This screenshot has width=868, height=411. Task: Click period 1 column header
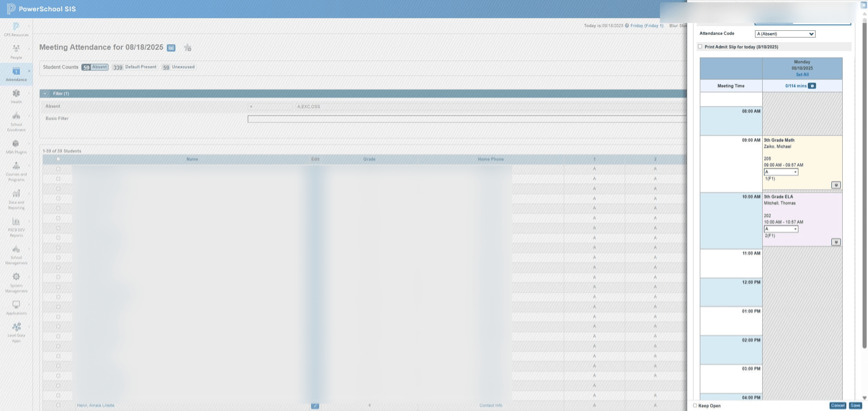(594, 159)
